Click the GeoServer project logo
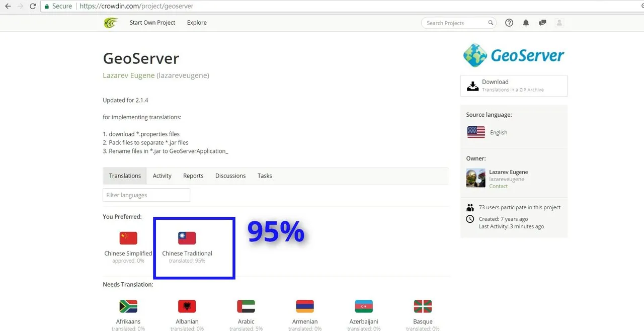The image size is (644, 331). (514, 55)
